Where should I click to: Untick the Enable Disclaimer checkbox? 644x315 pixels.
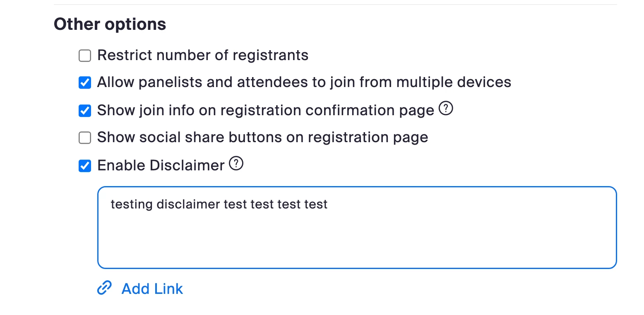pos(85,166)
